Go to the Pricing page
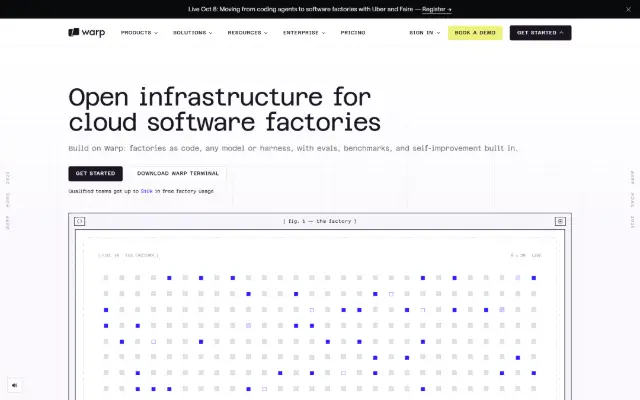Screen dimensions: 640x400 [x=353, y=33]
